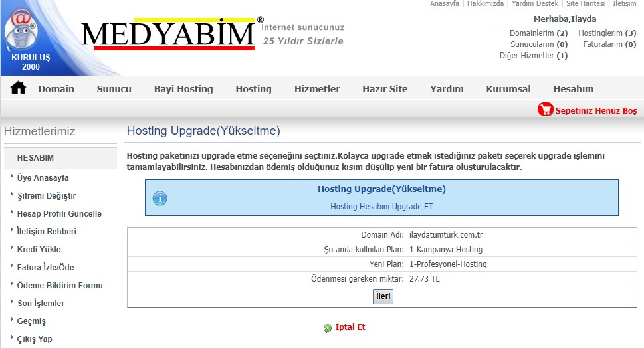Open the Hizmetler menu
Viewport: 644px width, 348px height.
pyautogui.click(x=317, y=89)
